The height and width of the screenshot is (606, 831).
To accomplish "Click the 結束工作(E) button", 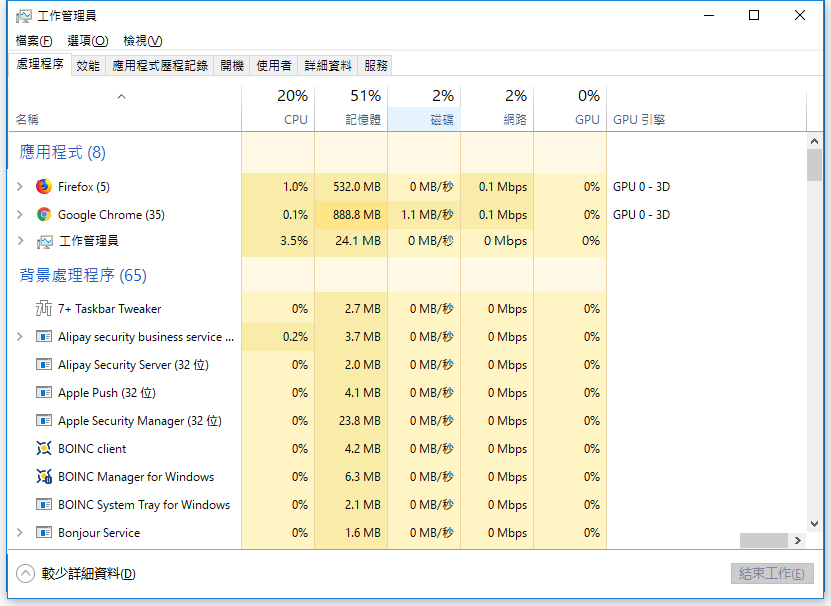I will (772, 574).
